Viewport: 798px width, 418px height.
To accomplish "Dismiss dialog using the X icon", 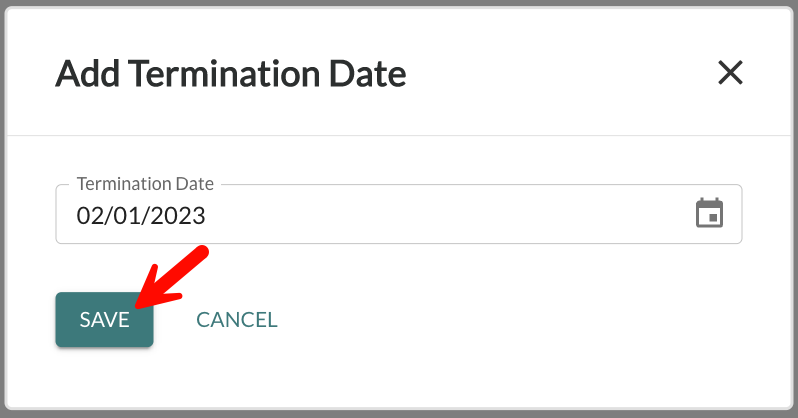I will click(730, 72).
